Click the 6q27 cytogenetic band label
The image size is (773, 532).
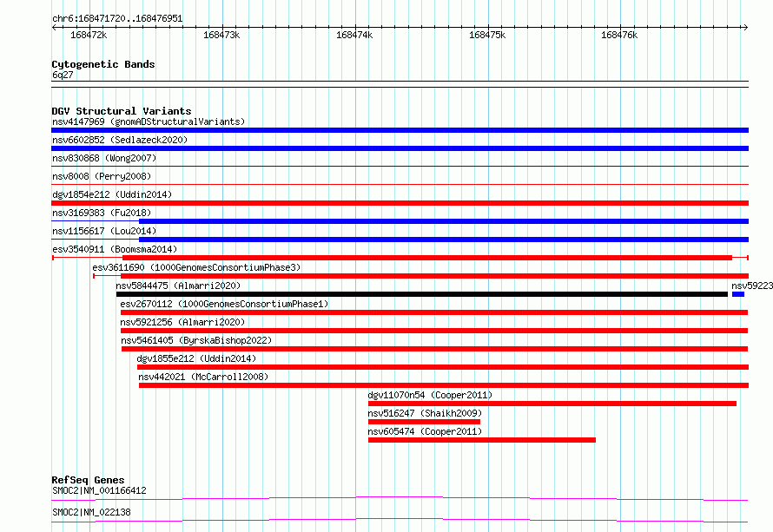coord(63,75)
